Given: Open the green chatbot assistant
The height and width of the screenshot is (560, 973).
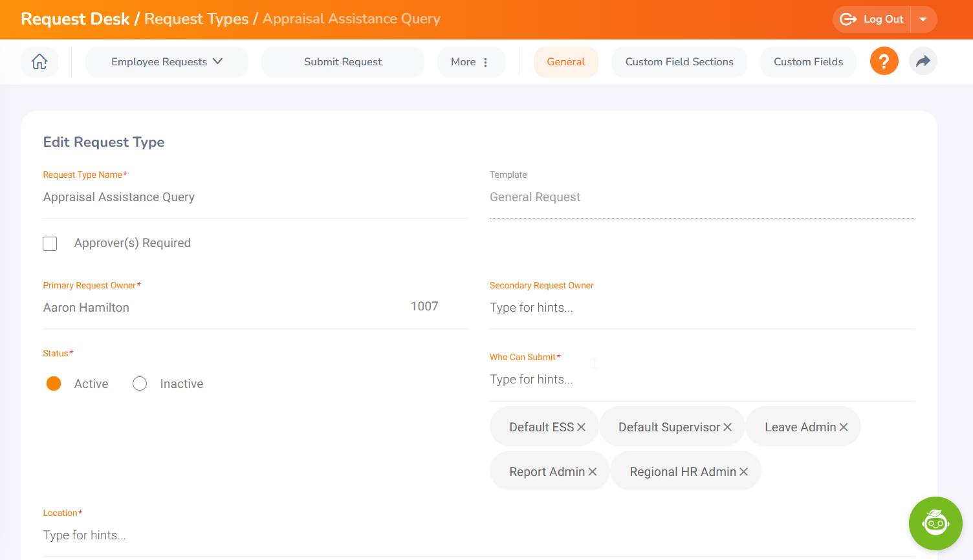Looking at the screenshot, I should pos(935,523).
